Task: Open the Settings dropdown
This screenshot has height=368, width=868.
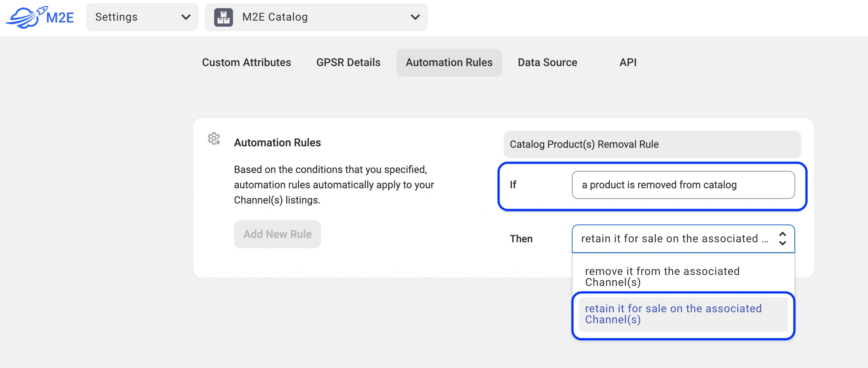Action: [142, 17]
